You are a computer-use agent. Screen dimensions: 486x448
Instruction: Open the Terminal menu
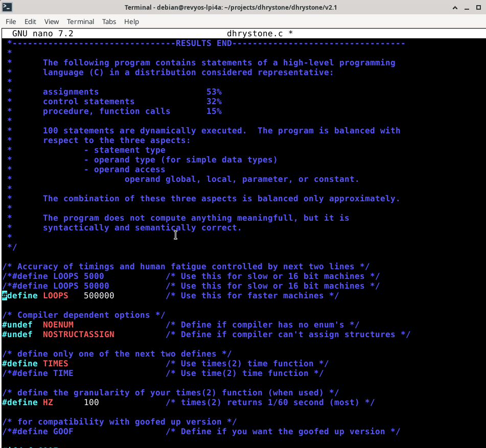[81, 21]
